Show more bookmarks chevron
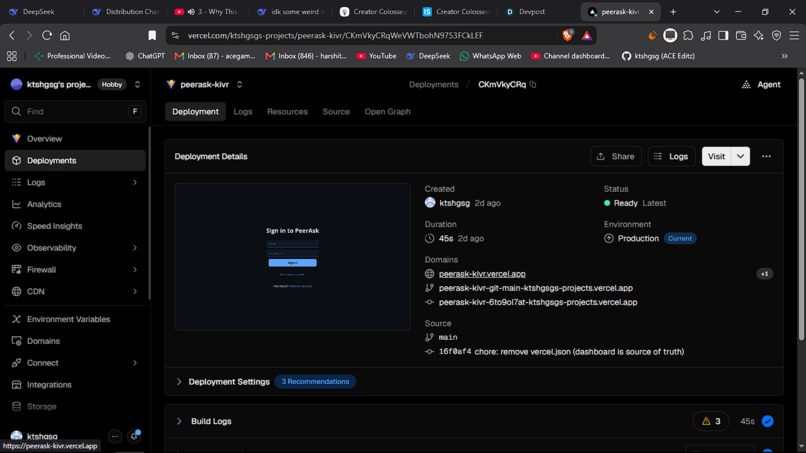 (x=784, y=56)
